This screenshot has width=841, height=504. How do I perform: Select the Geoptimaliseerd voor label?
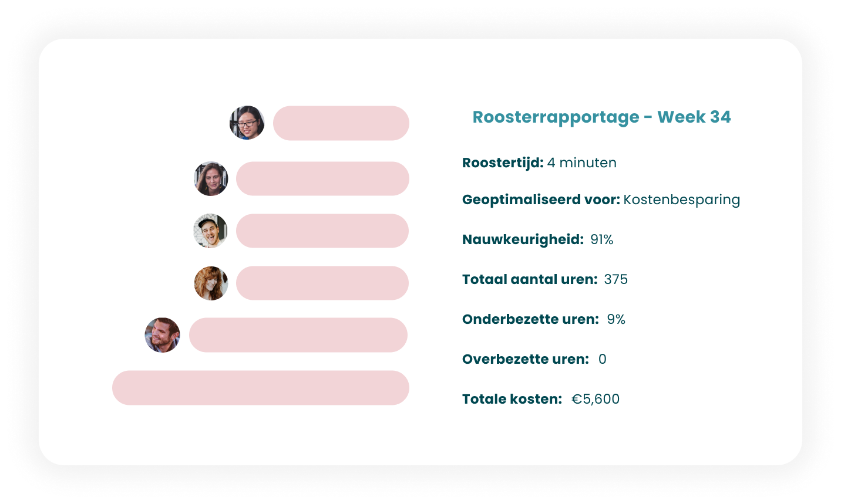click(541, 199)
